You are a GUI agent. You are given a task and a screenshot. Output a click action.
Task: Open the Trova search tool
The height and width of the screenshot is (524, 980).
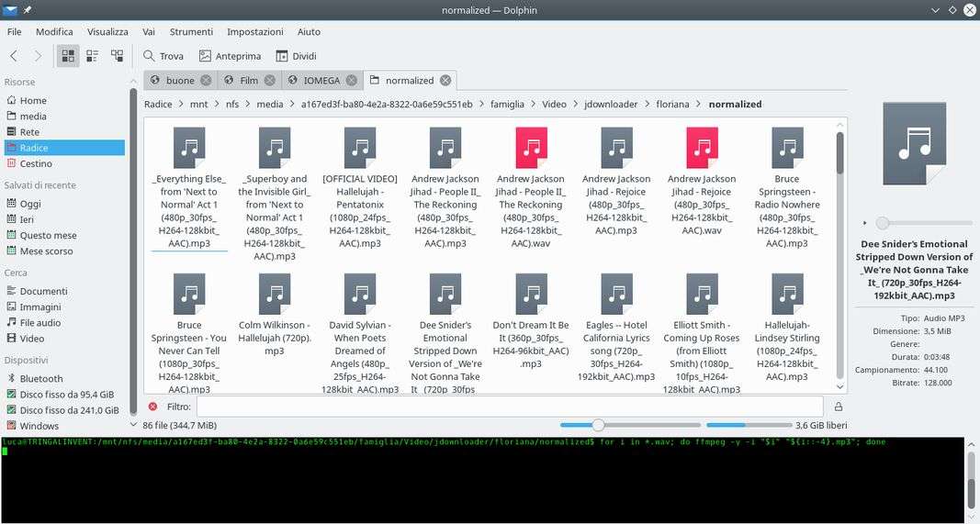tap(163, 56)
